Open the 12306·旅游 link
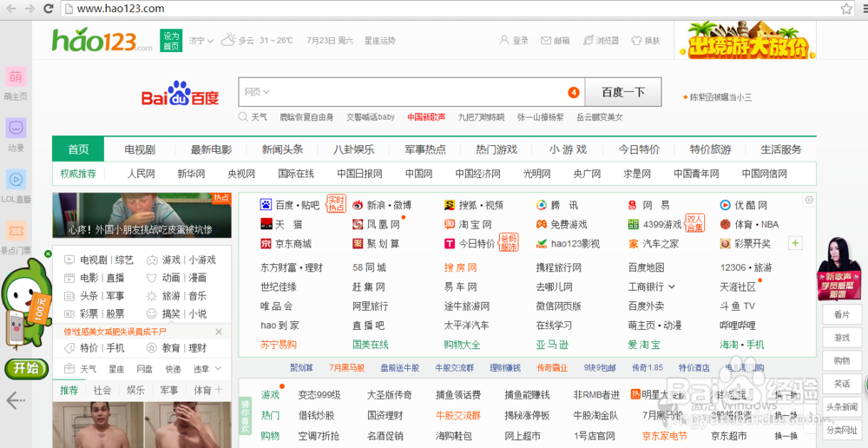Viewport: 868px width, 448px height. (x=746, y=268)
